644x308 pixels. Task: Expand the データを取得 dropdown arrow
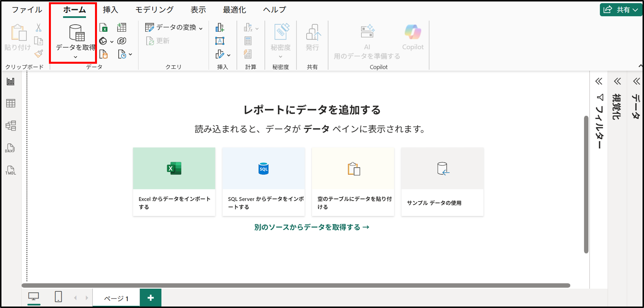point(75,58)
